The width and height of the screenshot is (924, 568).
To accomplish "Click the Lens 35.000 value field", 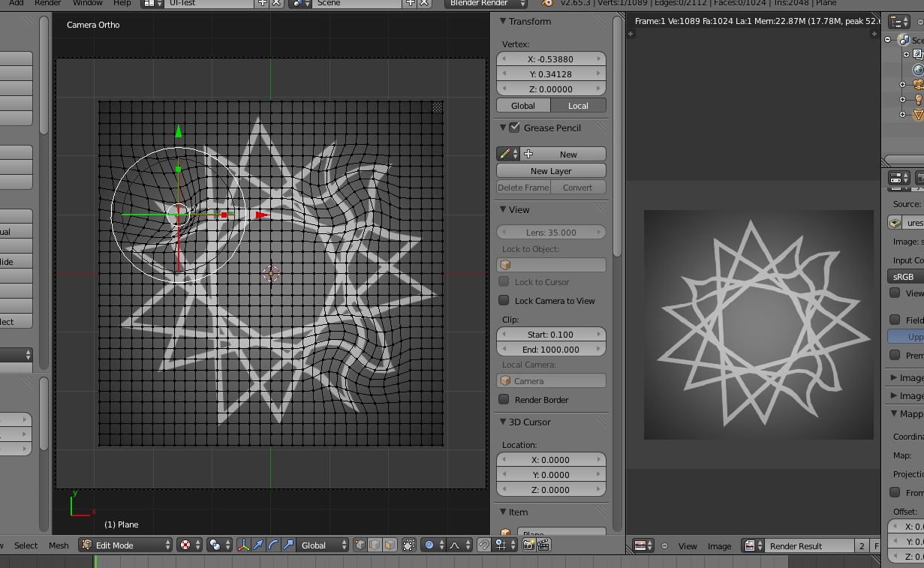I will (551, 233).
